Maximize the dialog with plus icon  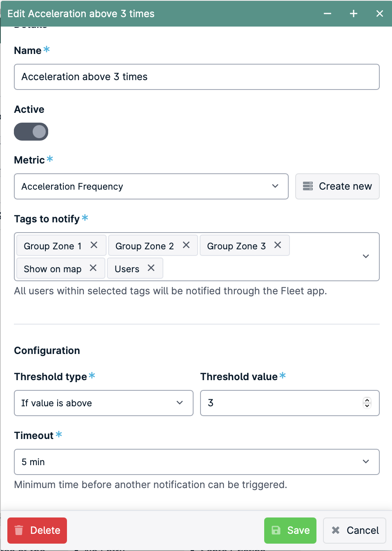click(354, 13)
